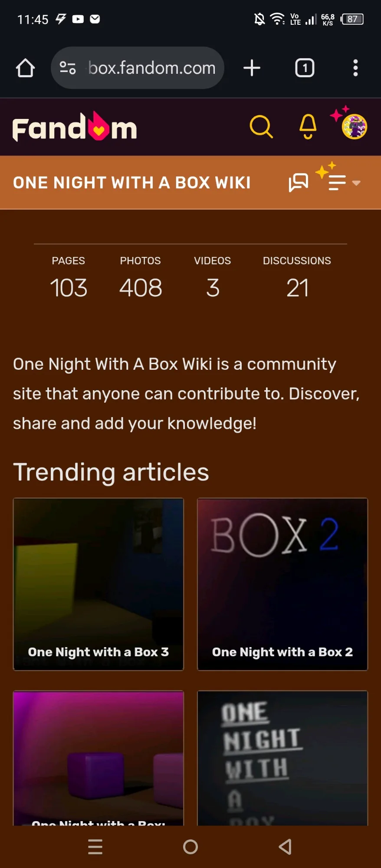Expand menu using the small caret arrow
This screenshot has width=381, height=868.
(x=356, y=183)
